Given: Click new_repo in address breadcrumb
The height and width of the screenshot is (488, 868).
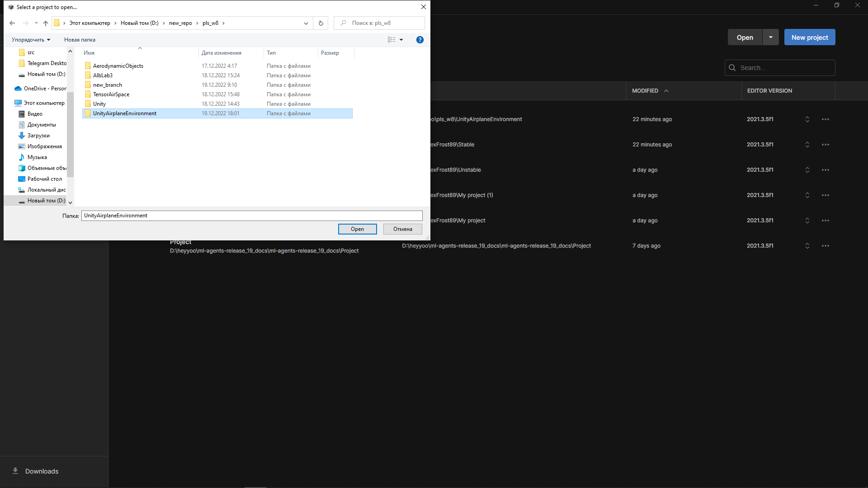Looking at the screenshot, I should click(180, 23).
